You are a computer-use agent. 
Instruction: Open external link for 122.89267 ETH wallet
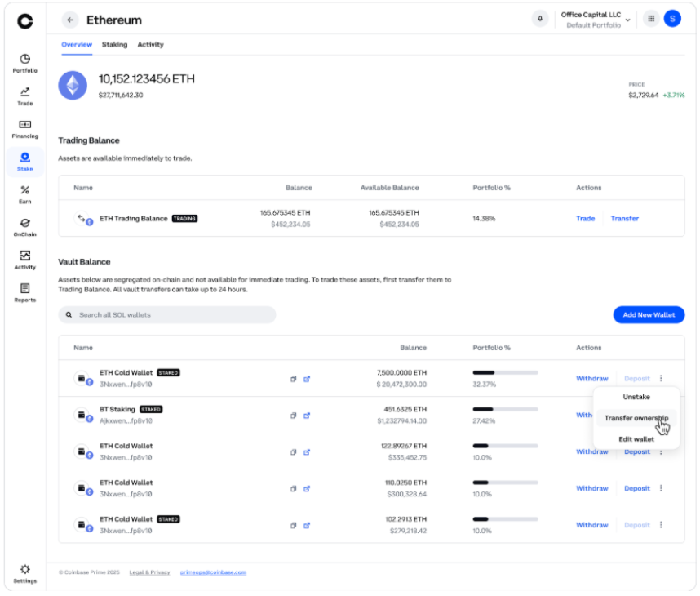307,452
